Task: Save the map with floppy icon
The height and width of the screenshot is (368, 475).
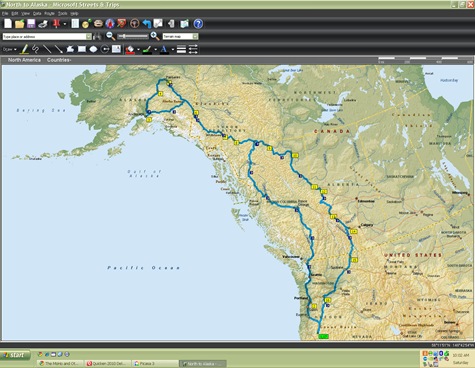Action: [x=31, y=24]
